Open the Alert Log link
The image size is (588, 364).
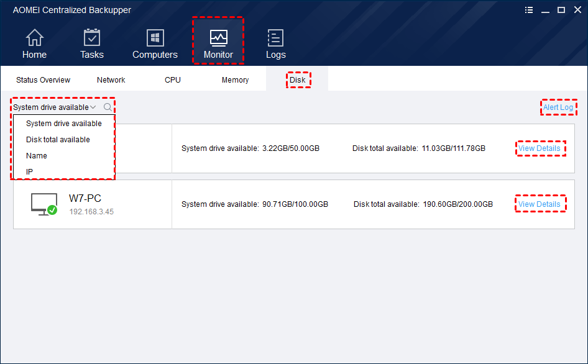tap(558, 107)
